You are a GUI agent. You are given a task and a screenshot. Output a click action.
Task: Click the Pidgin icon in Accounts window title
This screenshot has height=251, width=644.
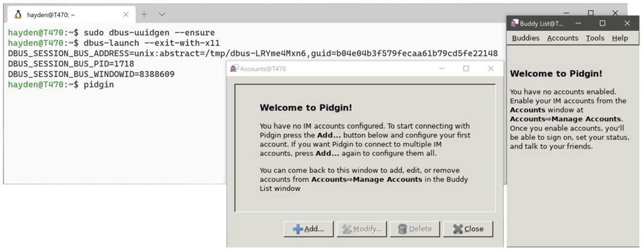click(x=234, y=69)
